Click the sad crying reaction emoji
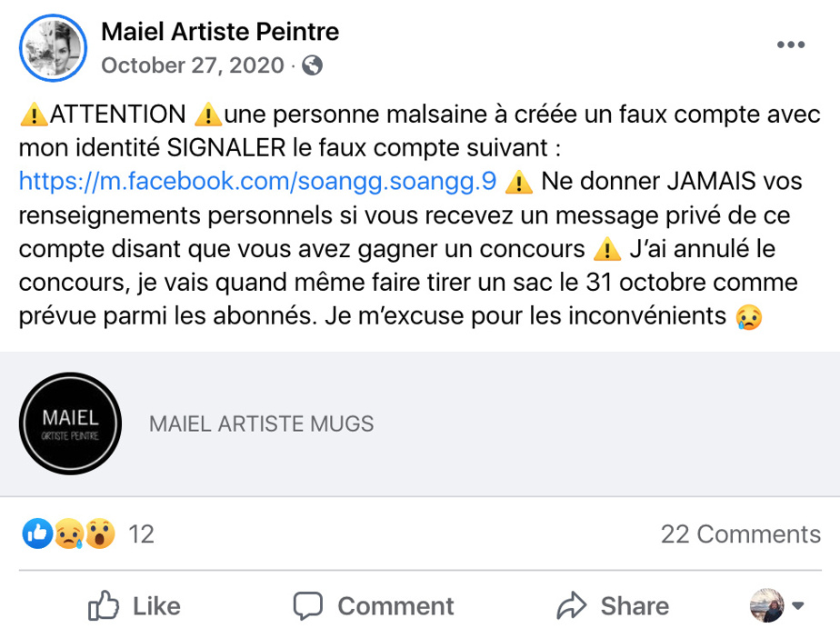Image resolution: width=840 pixels, height=638 pixels. 69,533
